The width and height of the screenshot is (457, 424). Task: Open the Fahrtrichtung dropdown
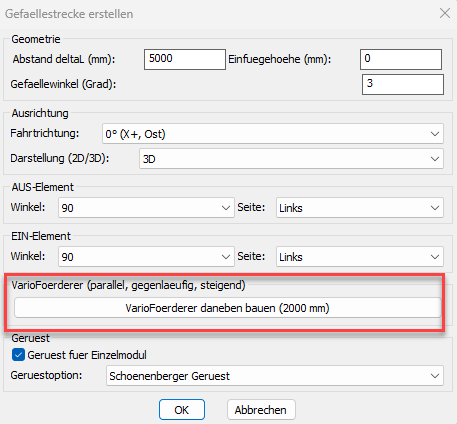coord(273,134)
